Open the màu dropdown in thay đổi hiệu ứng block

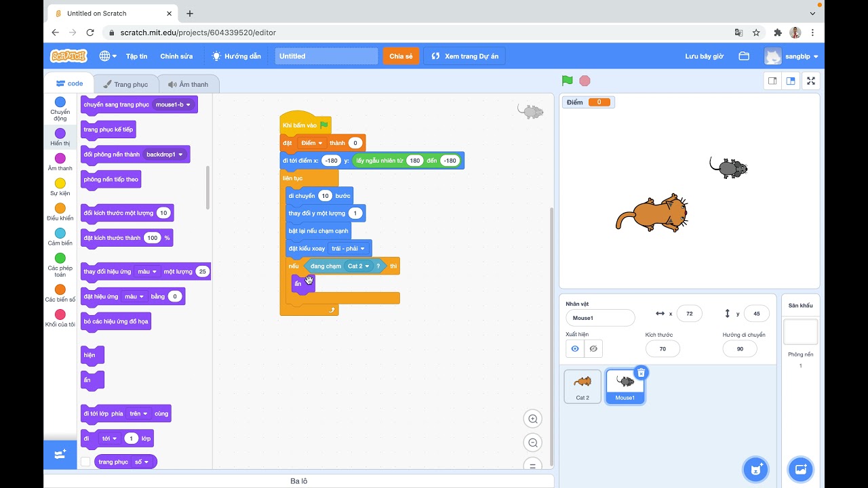tap(146, 272)
